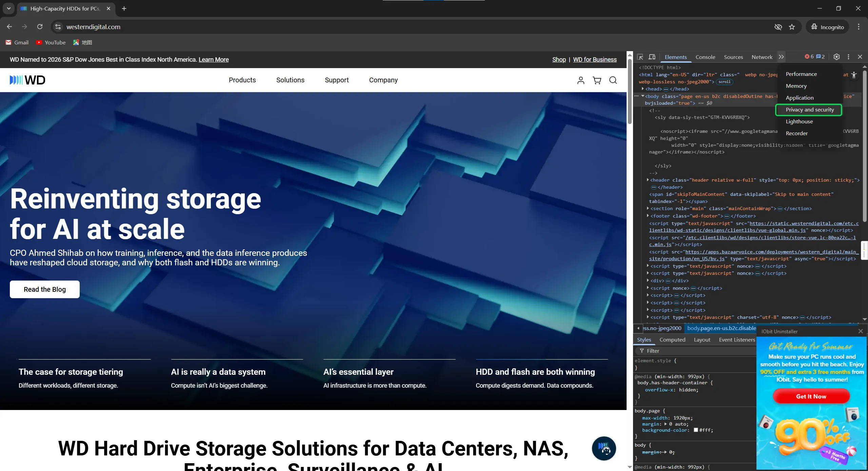The width and height of the screenshot is (868, 471).
Task: Select Recorder from the overflow menu
Action: (x=809, y=134)
